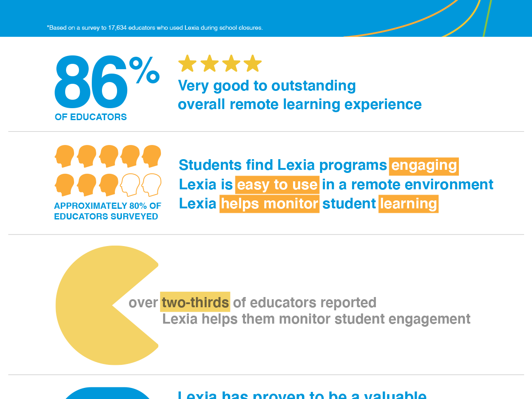Viewport: 532px width, 399px height.
Task: Click the highlighted word 'engaging'
Action: [424, 166]
